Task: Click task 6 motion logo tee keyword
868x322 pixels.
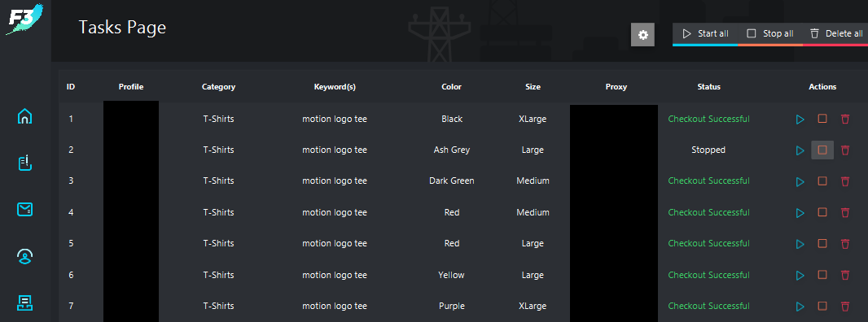Action: (335, 275)
